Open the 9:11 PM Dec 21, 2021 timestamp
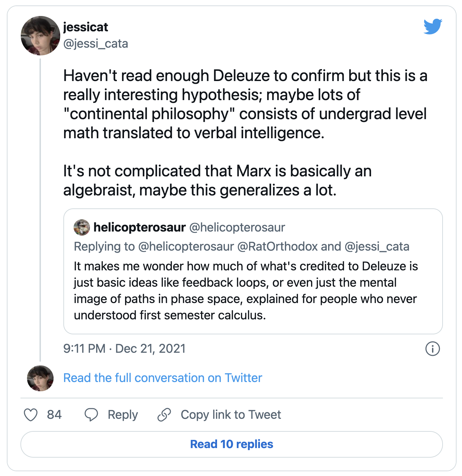Image resolution: width=462 pixels, height=476 pixels. pyautogui.click(x=124, y=349)
